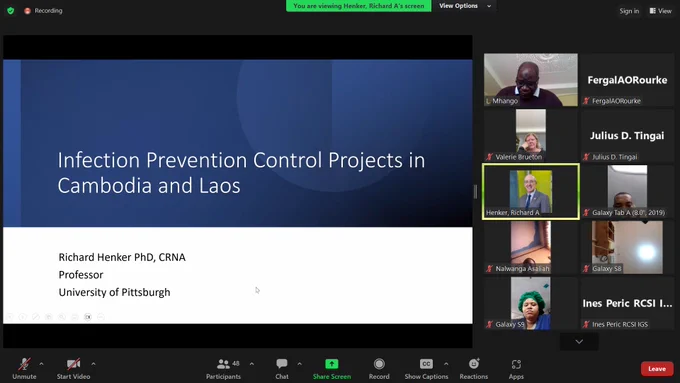680x383 pixels.
Task: Select the Galaxy S8 video tile
Action: [x=627, y=247]
